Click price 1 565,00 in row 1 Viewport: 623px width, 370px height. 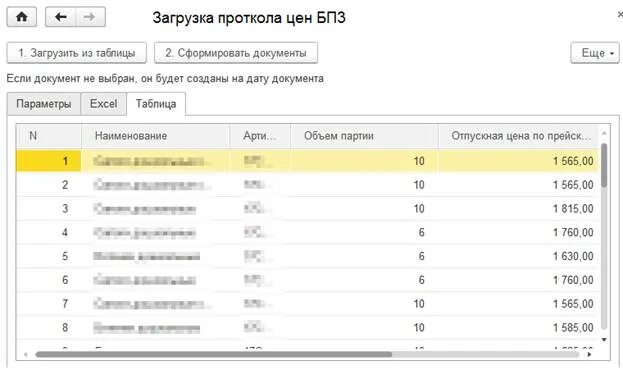[x=573, y=161]
